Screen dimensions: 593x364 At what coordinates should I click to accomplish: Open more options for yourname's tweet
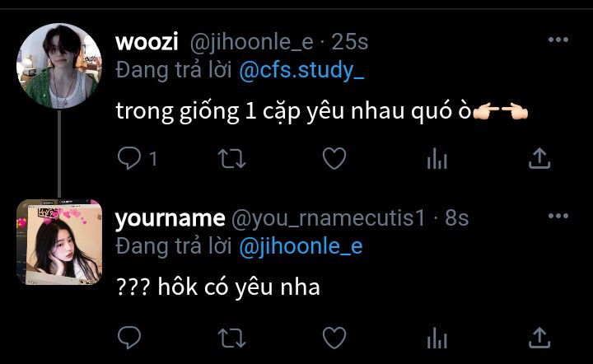(558, 216)
